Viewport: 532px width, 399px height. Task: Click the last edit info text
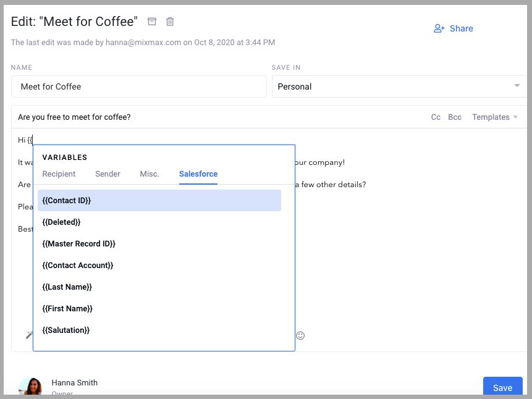143,43
